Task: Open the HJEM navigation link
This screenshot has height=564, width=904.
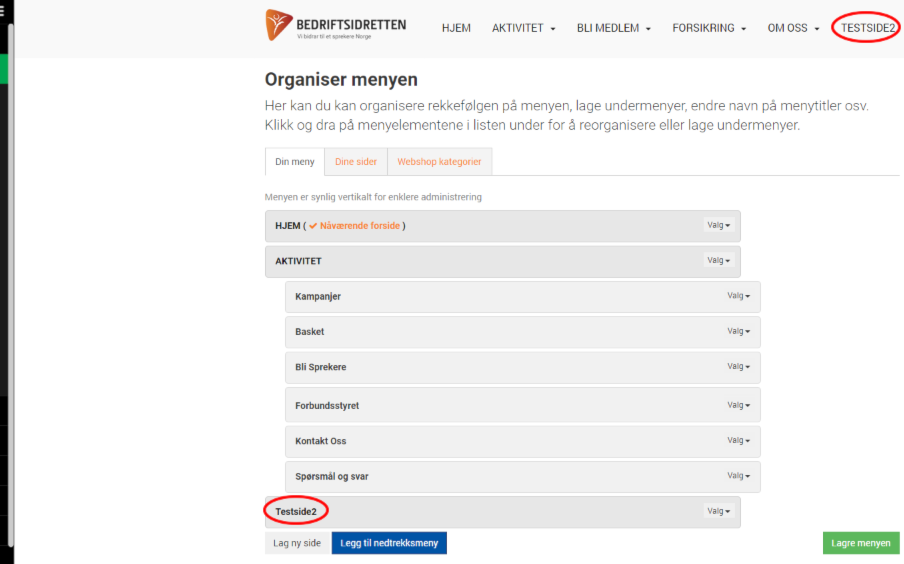Action: 456,28
